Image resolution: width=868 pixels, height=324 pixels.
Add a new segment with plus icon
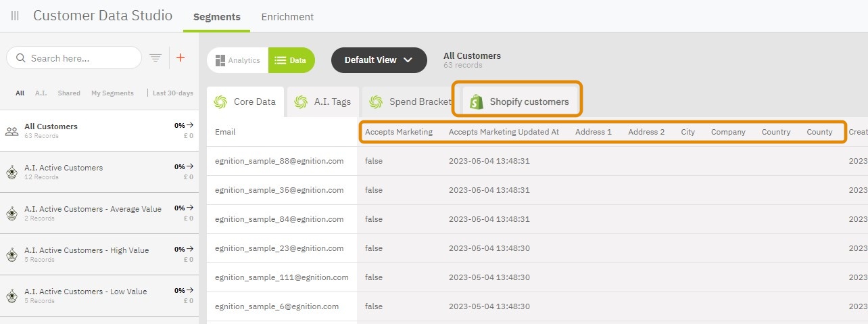(180, 58)
